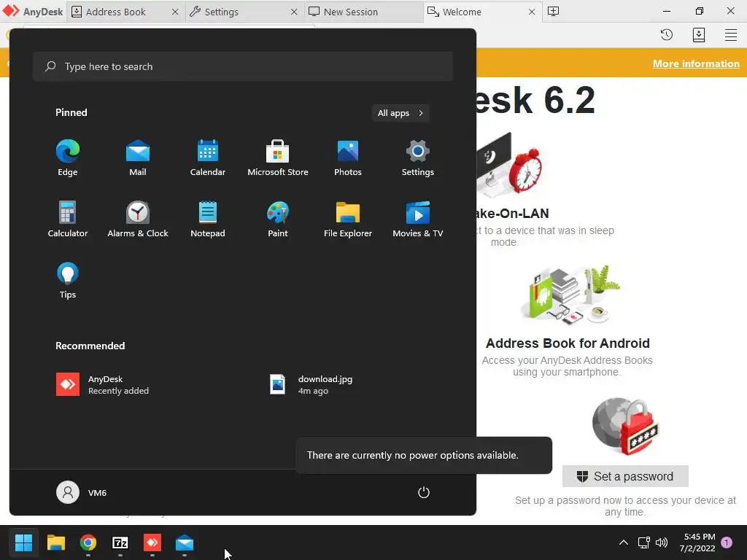Open Paint from Start menu
The height and width of the screenshot is (560, 747).
(x=278, y=219)
